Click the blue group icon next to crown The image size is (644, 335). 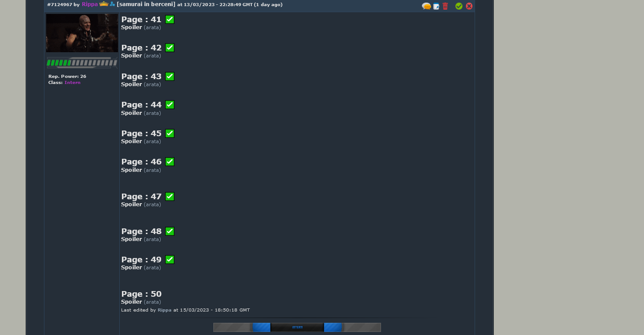click(x=112, y=4)
